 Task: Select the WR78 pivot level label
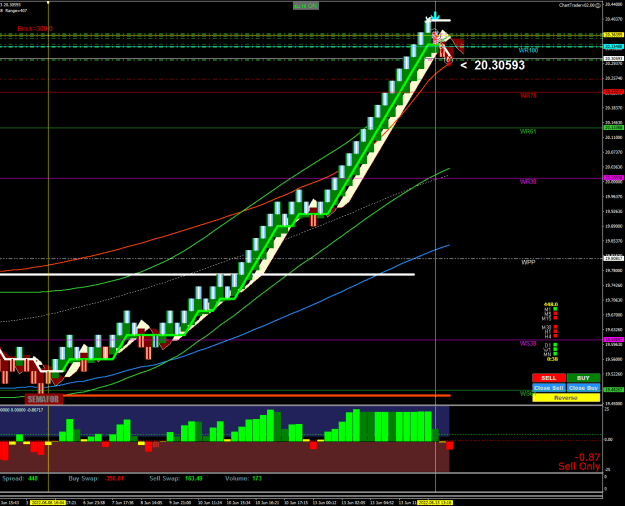tap(528, 95)
